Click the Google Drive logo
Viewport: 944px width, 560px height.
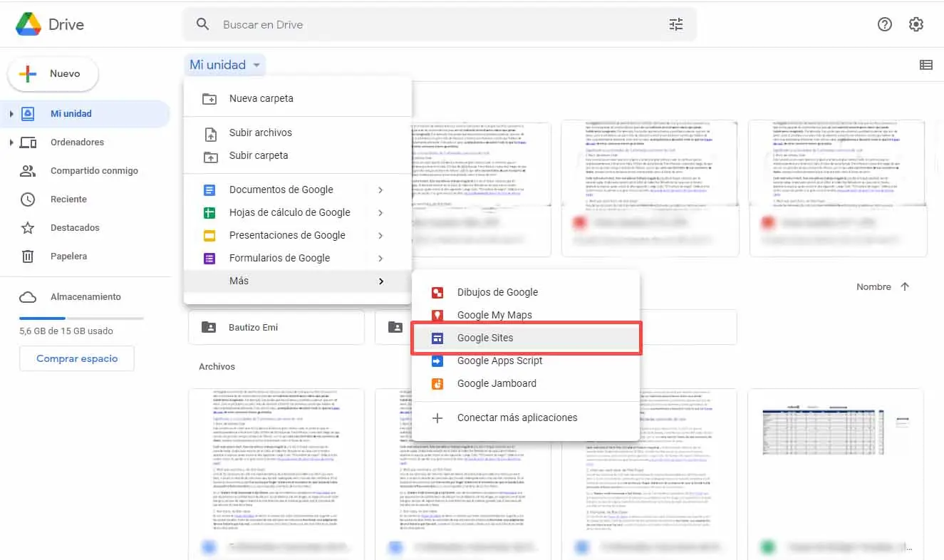(28, 24)
